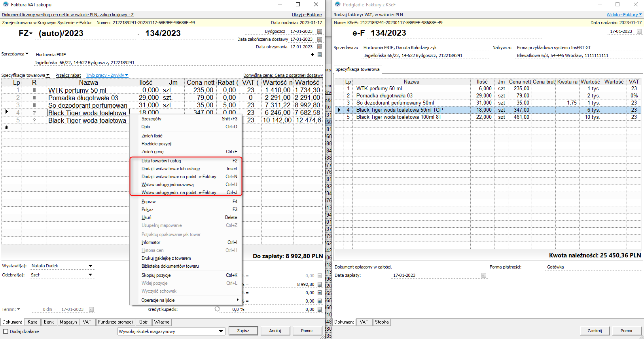Click the 79,00 price cell in invoice grid
Screen dimensions: 644x339
point(200,97)
